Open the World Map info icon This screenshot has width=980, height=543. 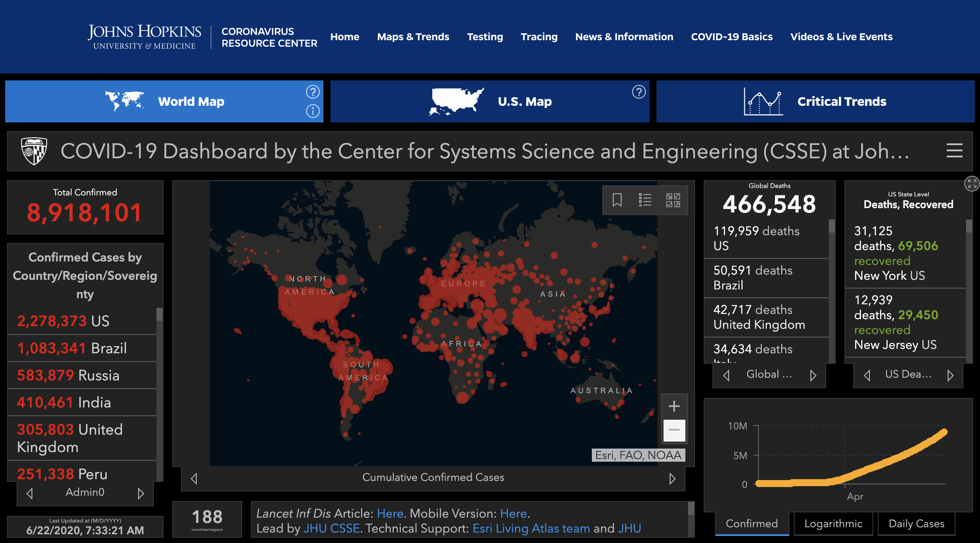[313, 111]
